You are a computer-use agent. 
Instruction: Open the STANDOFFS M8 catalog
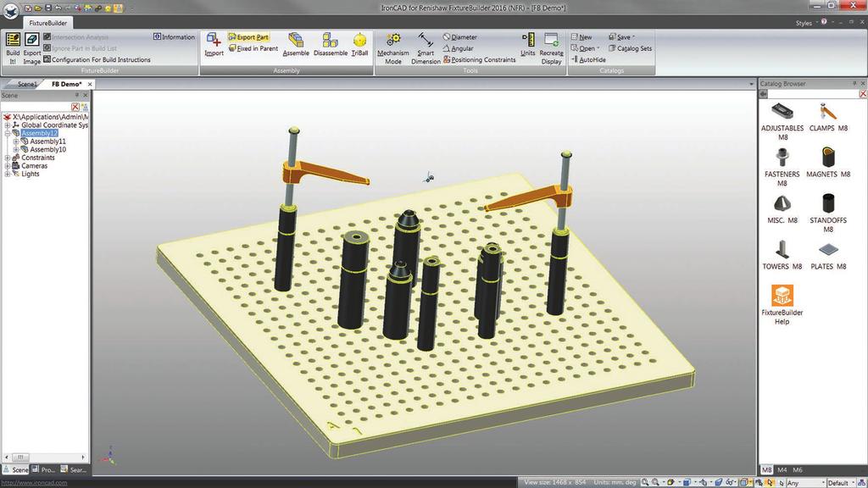point(828,213)
